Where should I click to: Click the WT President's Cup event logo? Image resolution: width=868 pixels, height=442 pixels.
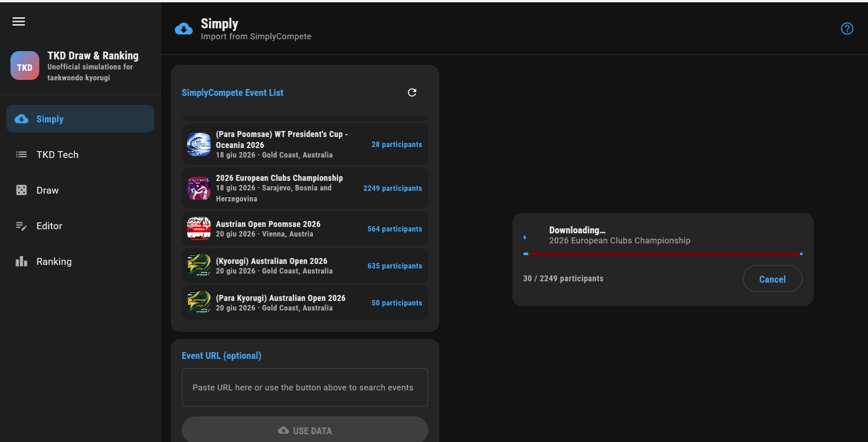[x=199, y=144]
